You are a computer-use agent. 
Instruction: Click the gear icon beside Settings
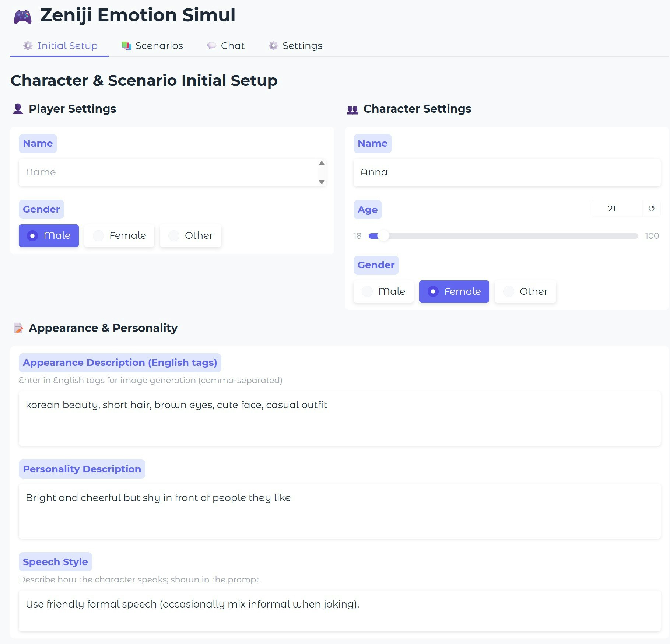[273, 46]
